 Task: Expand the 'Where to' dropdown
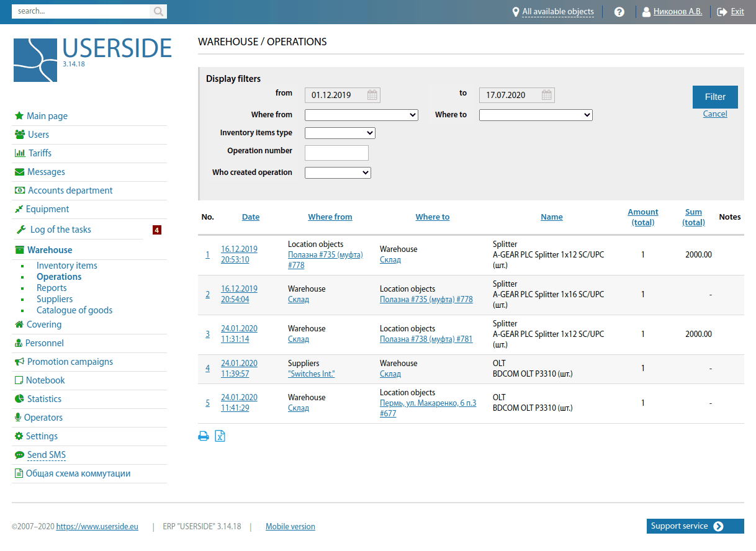(x=536, y=115)
